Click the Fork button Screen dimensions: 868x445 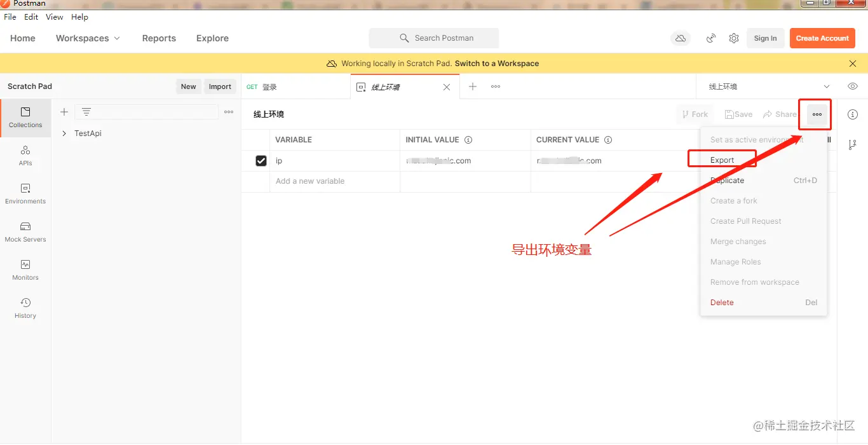pyautogui.click(x=695, y=114)
